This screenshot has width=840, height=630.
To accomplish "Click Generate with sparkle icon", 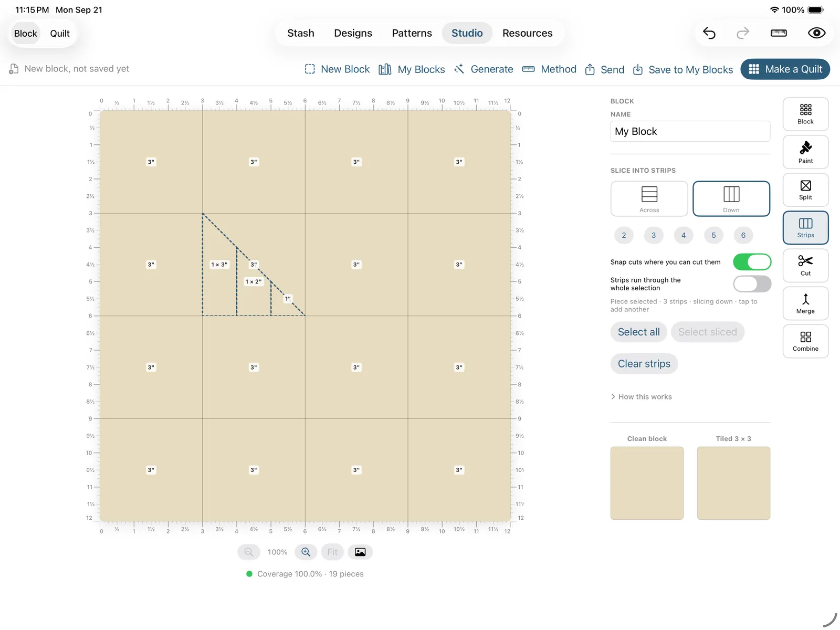I will (484, 69).
